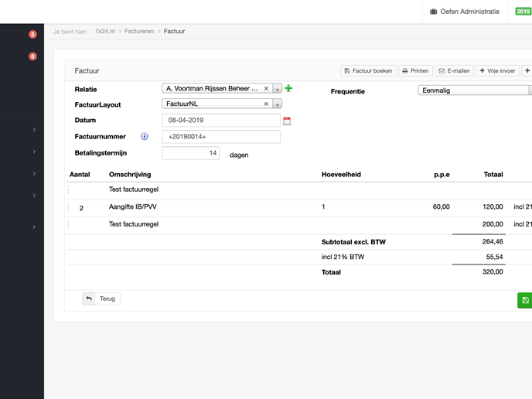Viewport: 532px width, 399px height.
Task: Clear the selected Relatie with the x
Action: (x=267, y=89)
